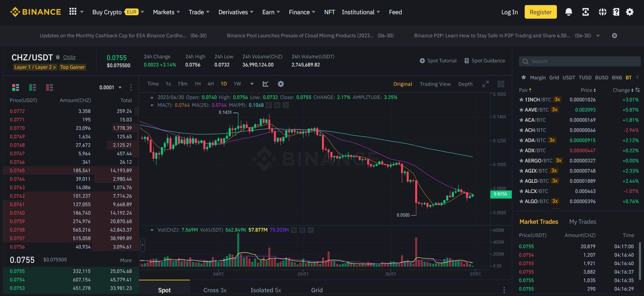Click More in order book
Viewport: 644px width, 296px height.
[126, 260]
